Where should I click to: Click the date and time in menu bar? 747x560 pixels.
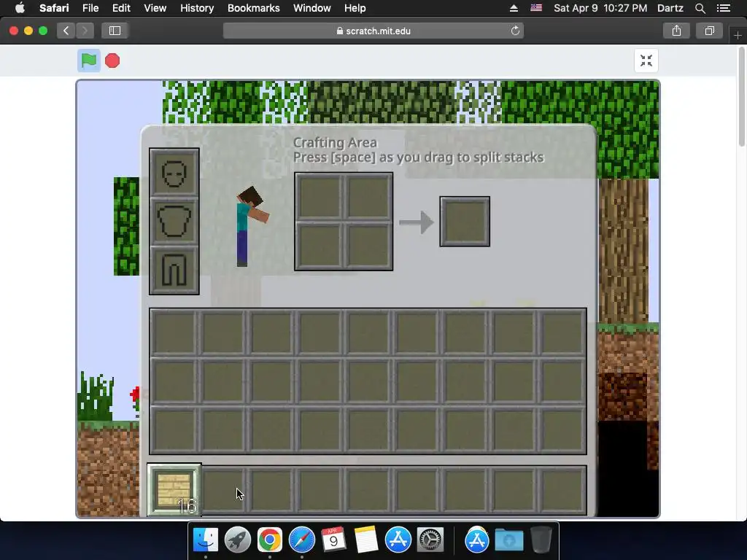pos(600,8)
